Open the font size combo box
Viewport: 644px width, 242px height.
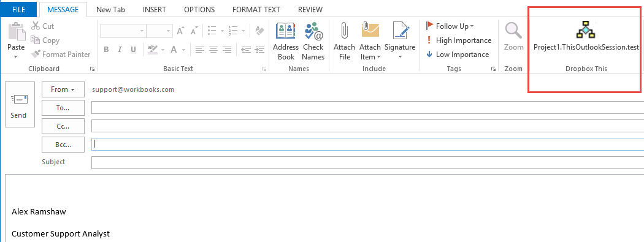pyautogui.click(x=159, y=31)
